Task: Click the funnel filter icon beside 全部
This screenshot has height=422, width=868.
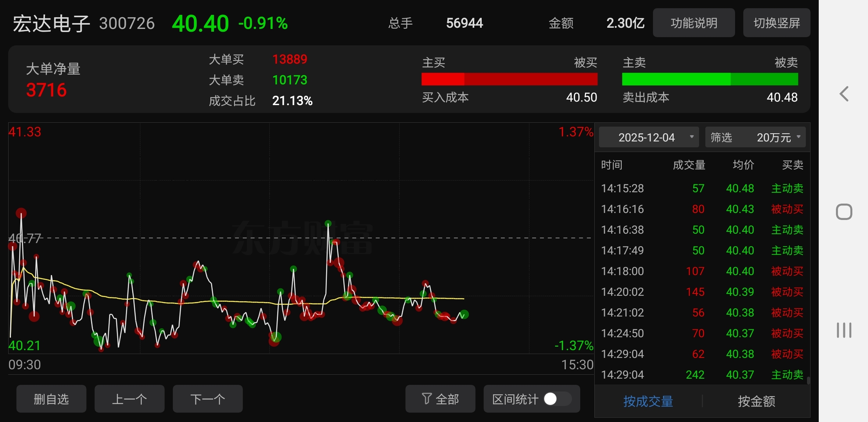Action: pos(427,399)
